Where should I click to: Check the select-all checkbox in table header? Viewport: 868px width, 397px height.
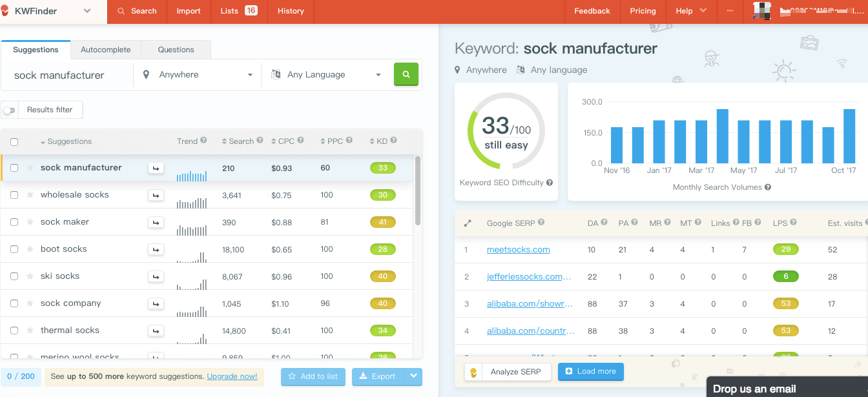tap(14, 142)
